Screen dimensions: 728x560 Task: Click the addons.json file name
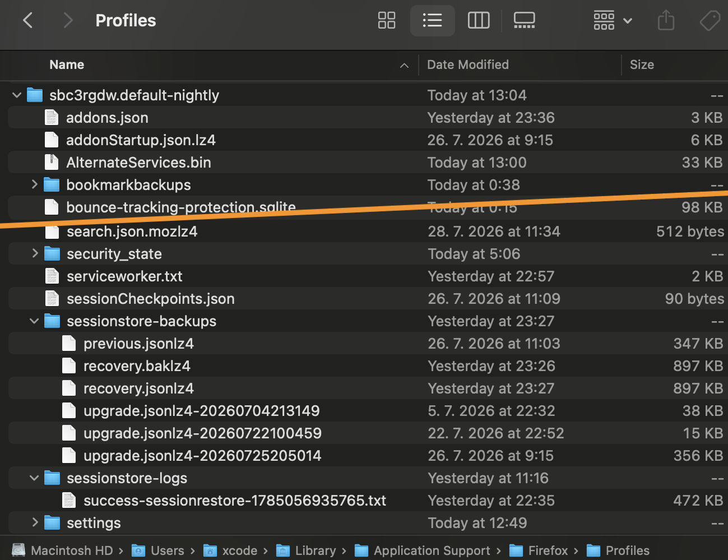[x=107, y=118]
